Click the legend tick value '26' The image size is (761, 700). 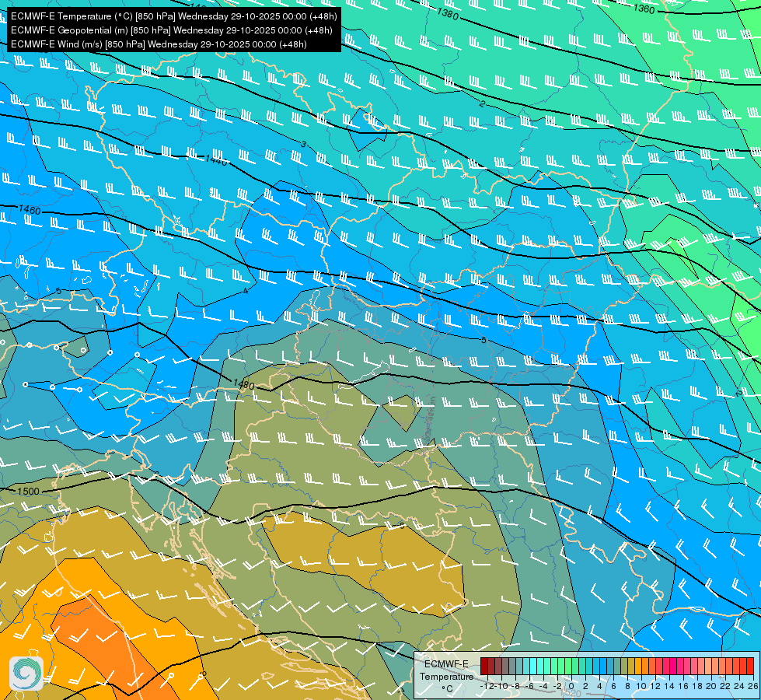[752, 686]
